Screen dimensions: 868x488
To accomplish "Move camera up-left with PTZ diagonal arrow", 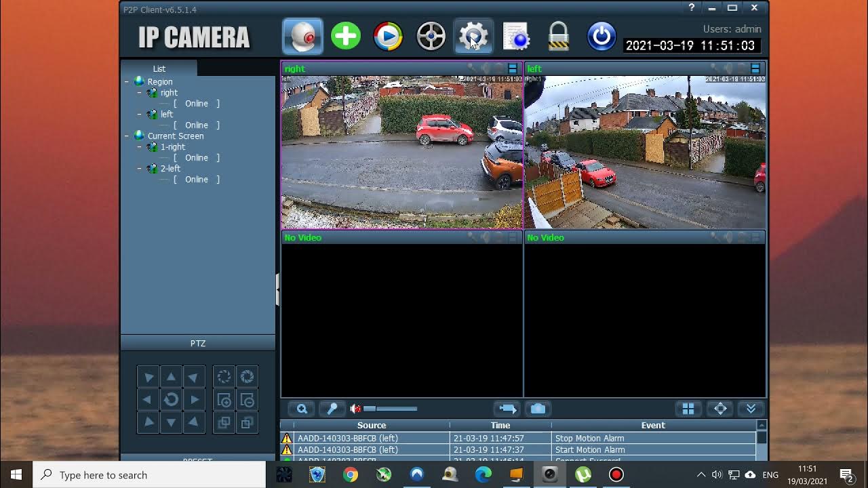I will point(148,377).
